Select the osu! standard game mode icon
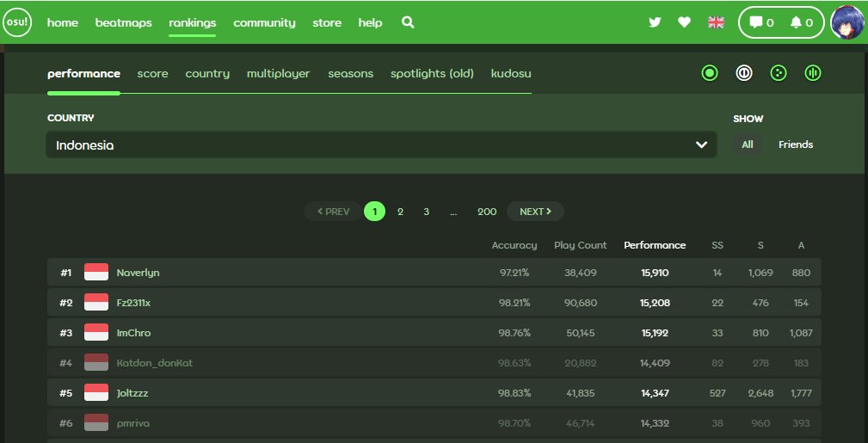 coord(710,73)
